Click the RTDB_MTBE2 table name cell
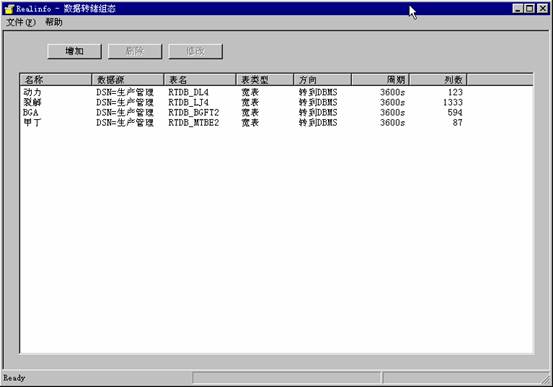The height and width of the screenshot is (387, 553). (194, 123)
